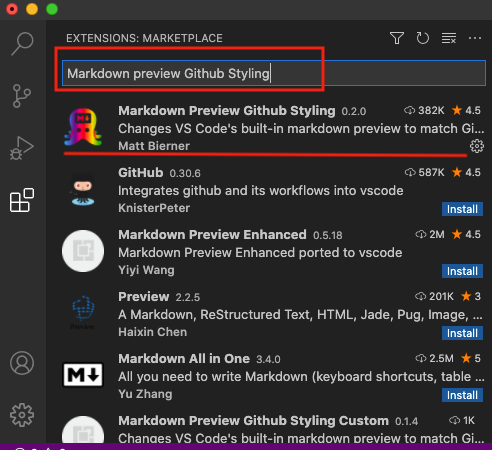This screenshot has height=450, width=492.
Task: Click publisher name Yu Zhang
Action: tap(145, 394)
